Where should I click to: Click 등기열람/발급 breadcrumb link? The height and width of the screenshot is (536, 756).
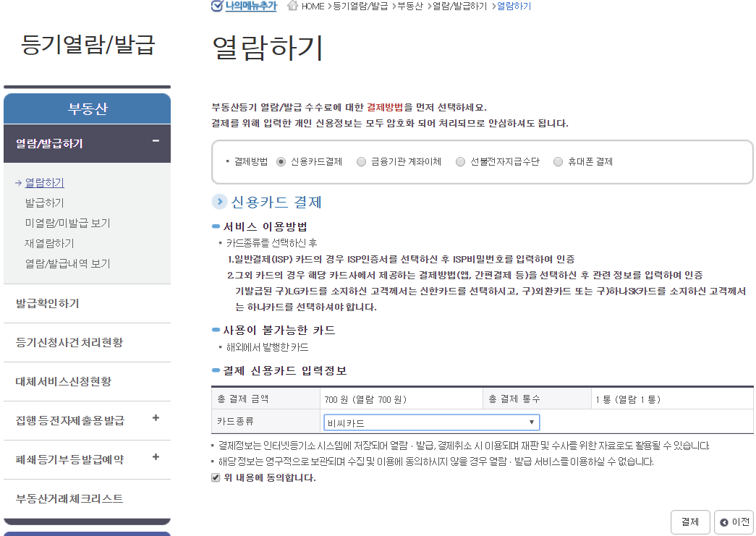coord(360,7)
